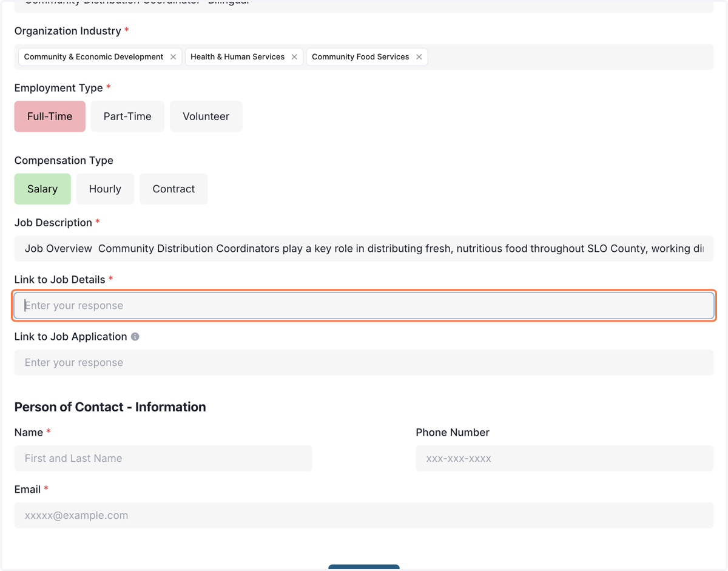Image resolution: width=728 pixels, height=571 pixels.
Task: Click the Employment Type label
Action: (59, 88)
